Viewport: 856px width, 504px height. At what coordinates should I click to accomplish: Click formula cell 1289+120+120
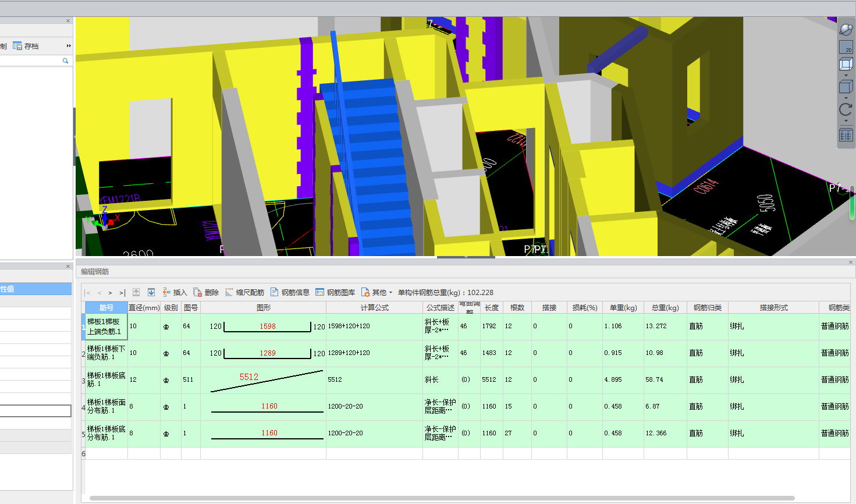pyautogui.click(x=375, y=353)
